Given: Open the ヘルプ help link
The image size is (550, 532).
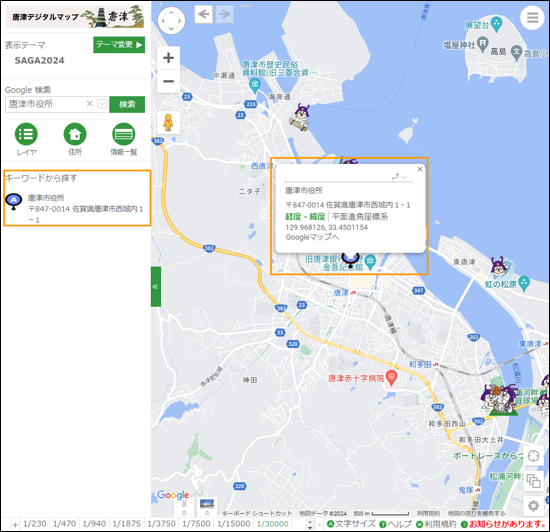Looking at the screenshot, I should click(395, 524).
